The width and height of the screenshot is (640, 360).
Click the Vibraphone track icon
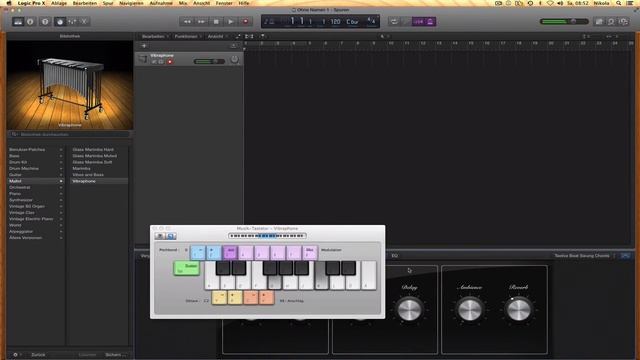142,59
